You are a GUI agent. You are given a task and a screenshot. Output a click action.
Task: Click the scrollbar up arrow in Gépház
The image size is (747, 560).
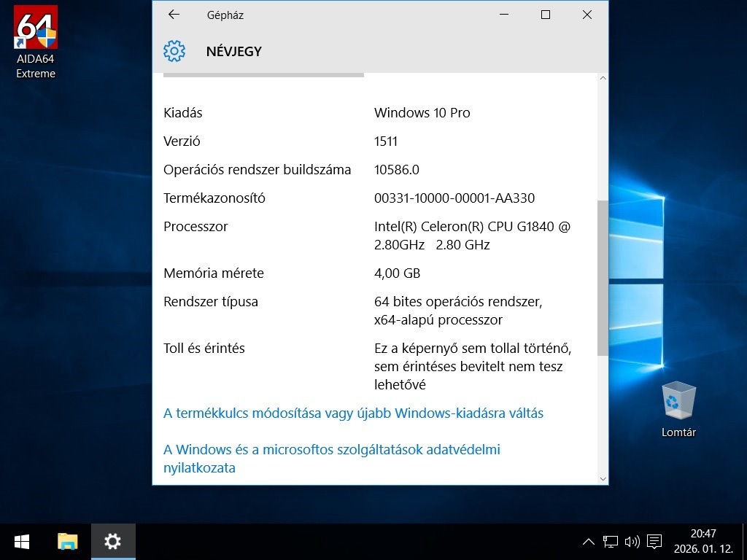point(603,78)
